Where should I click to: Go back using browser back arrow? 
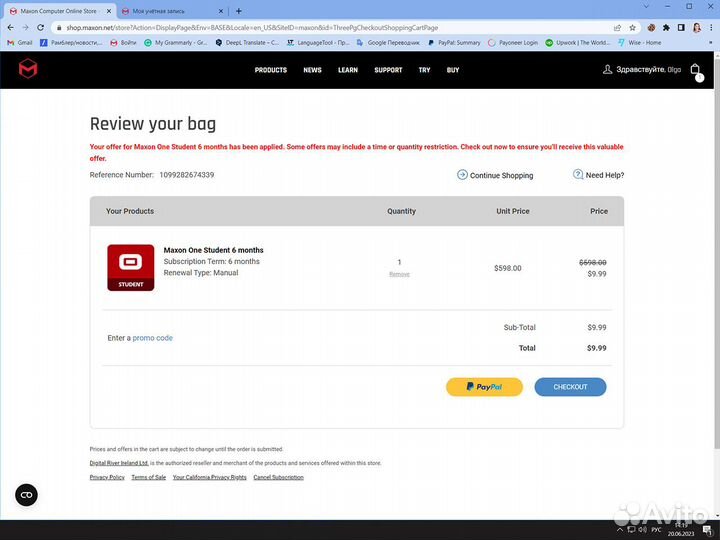[x=10, y=27]
